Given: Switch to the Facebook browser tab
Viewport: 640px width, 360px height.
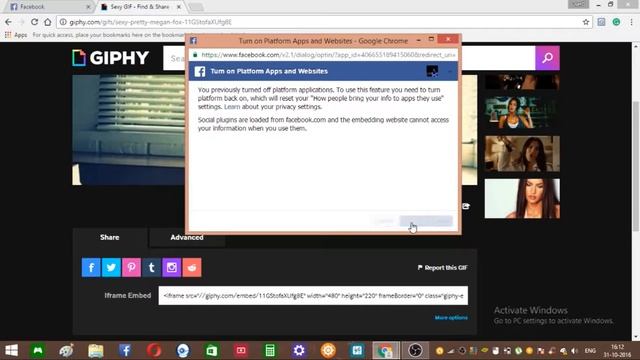Looking at the screenshot, I should (48, 7).
